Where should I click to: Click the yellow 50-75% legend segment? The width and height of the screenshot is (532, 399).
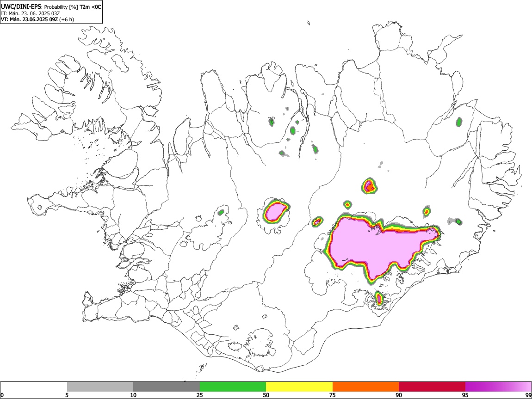pyautogui.click(x=299, y=387)
